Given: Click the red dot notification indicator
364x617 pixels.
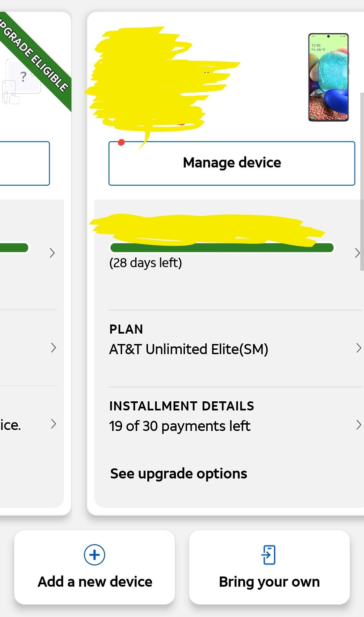Looking at the screenshot, I should coord(122,142).
